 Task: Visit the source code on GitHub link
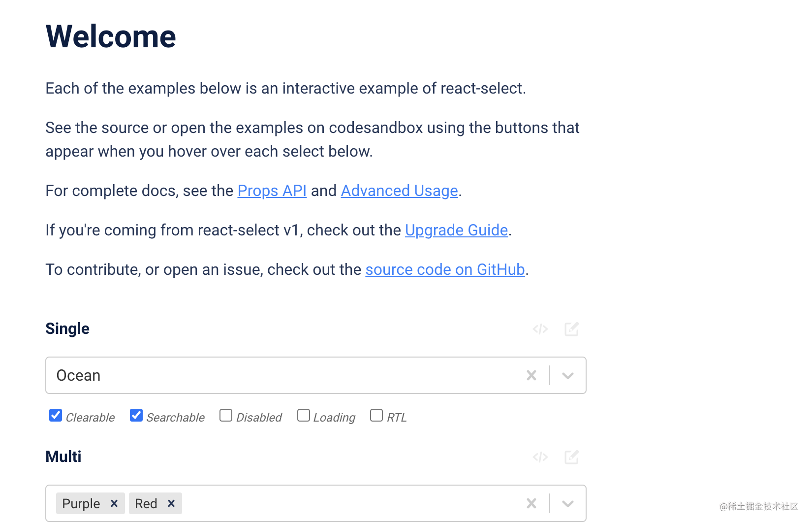[445, 269]
